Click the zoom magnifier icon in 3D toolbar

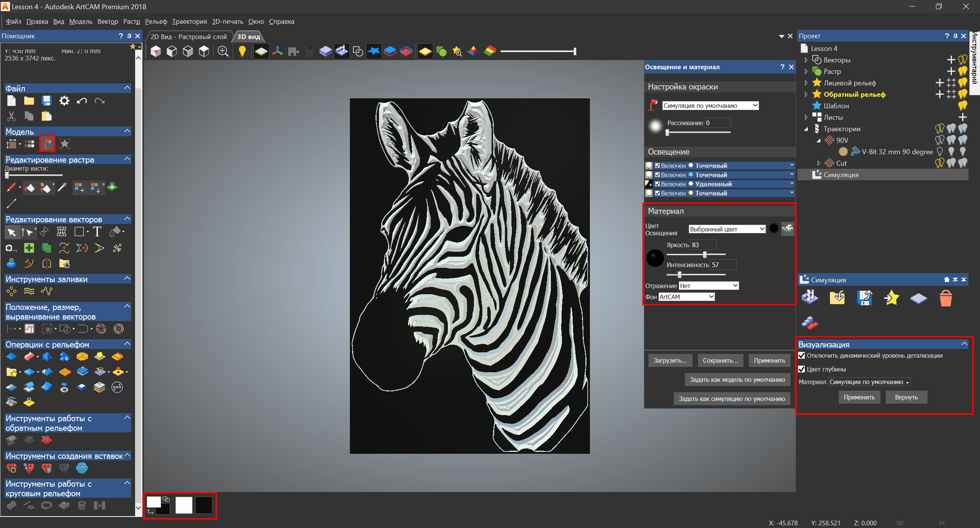point(223,51)
